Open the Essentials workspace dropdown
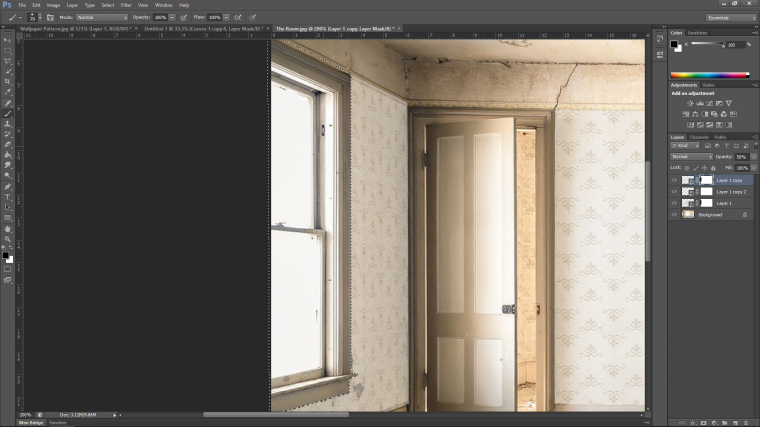The image size is (760, 427). (731, 18)
